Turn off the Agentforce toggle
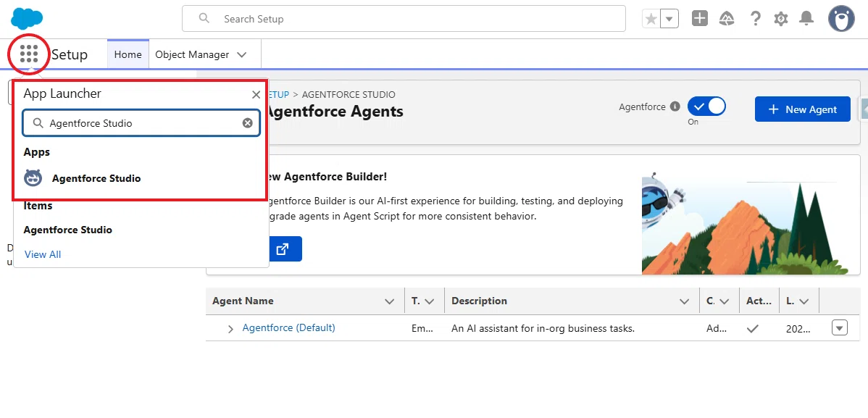 coord(706,106)
